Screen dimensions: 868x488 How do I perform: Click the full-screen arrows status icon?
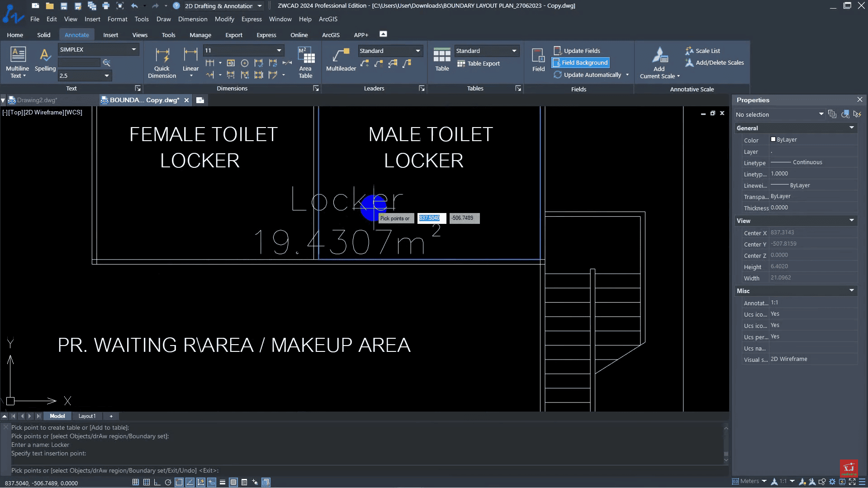[852, 482]
